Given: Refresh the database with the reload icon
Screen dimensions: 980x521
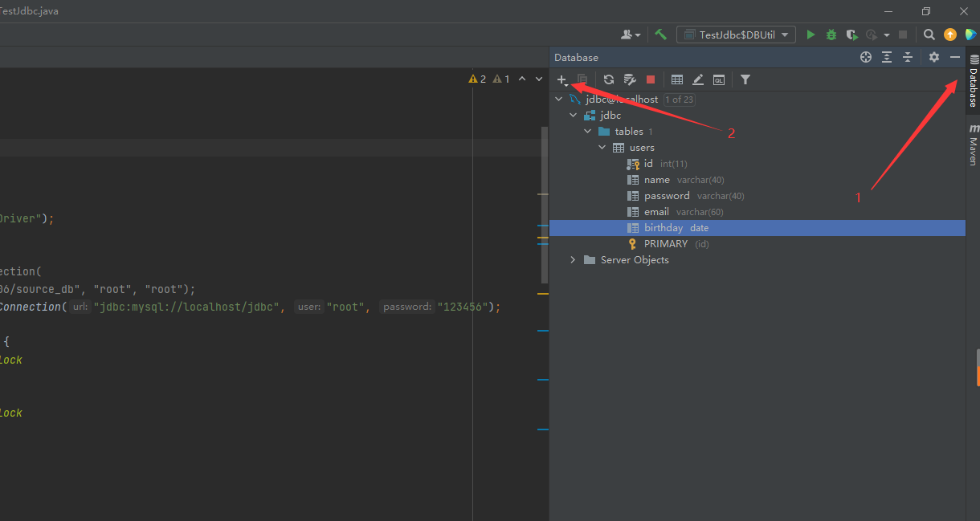Looking at the screenshot, I should coord(609,79).
